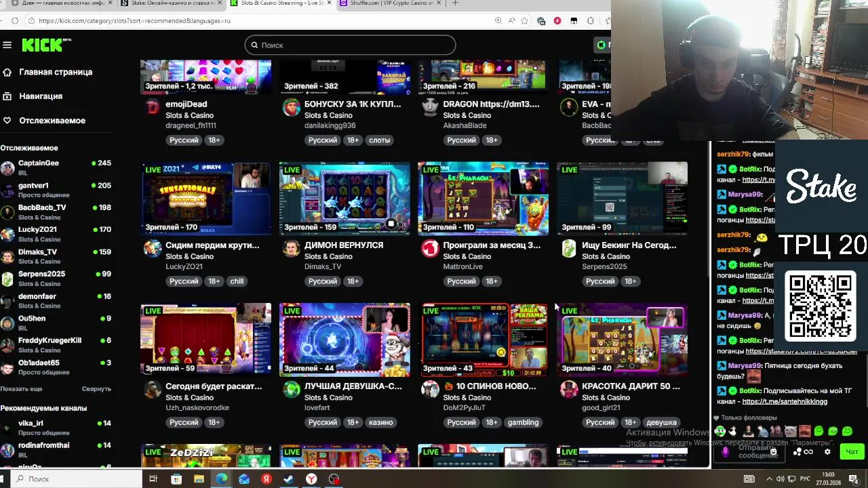The height and width of the screenshot is (488, 868).
Task: Add page to favorites with star icon
Action: 524,21
